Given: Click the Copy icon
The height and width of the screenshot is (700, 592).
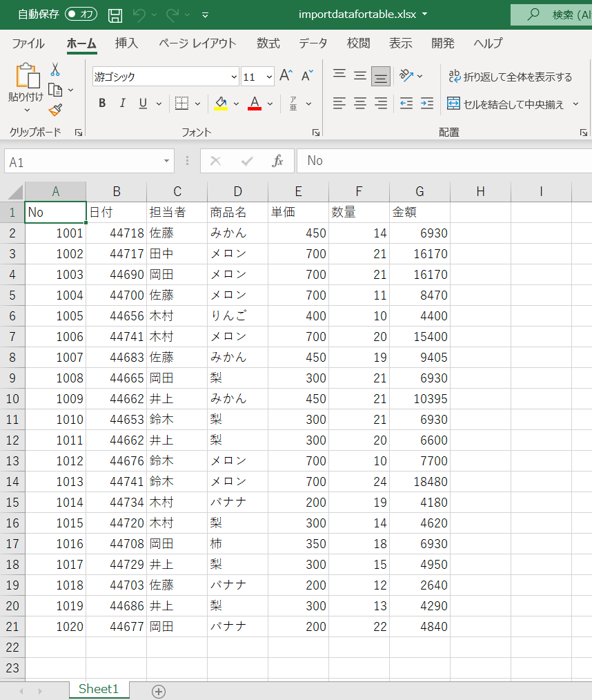Looking at the screenshot, I should tap(55, 90).
